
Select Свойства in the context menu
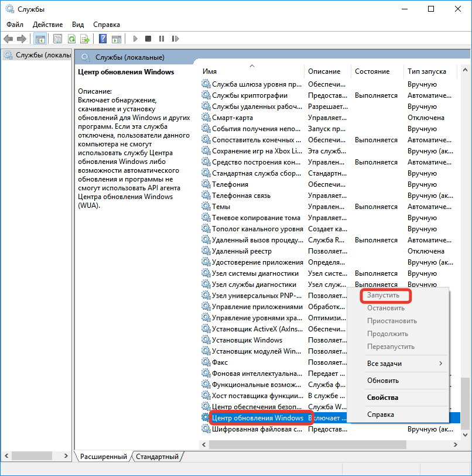pyautogui.click(x=382, y=398)
